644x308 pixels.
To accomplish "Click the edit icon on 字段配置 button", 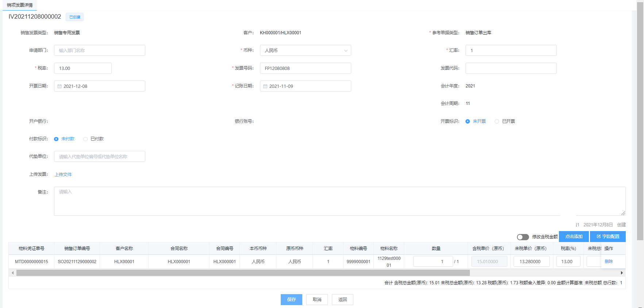I will [x=598, y=237].
